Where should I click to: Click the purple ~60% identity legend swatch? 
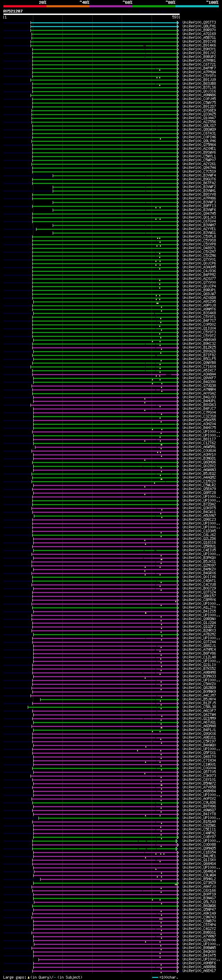click(x=111, y=6)
